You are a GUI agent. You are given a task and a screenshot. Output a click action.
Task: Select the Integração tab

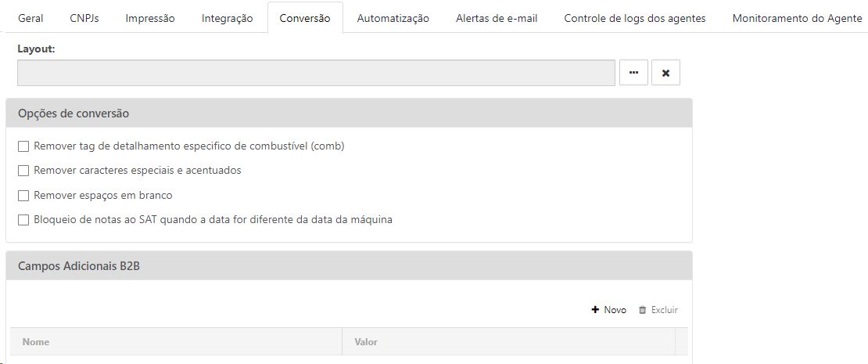click(227, 18)
